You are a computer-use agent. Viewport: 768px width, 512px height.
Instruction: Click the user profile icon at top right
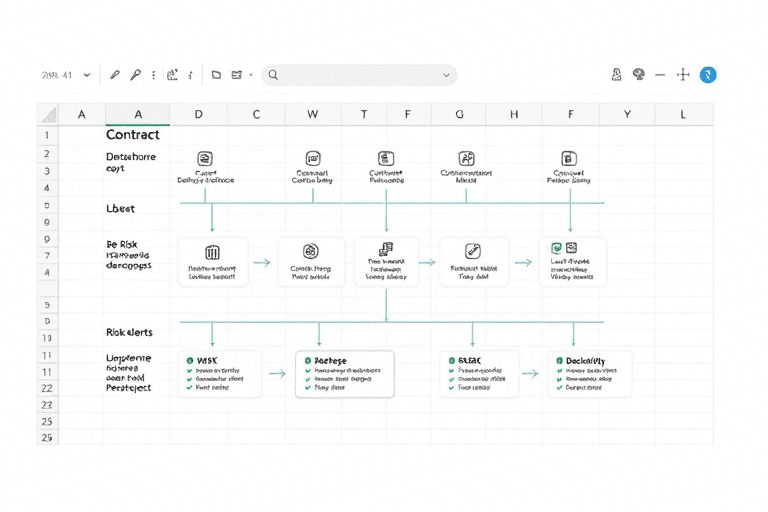[617, 75]
